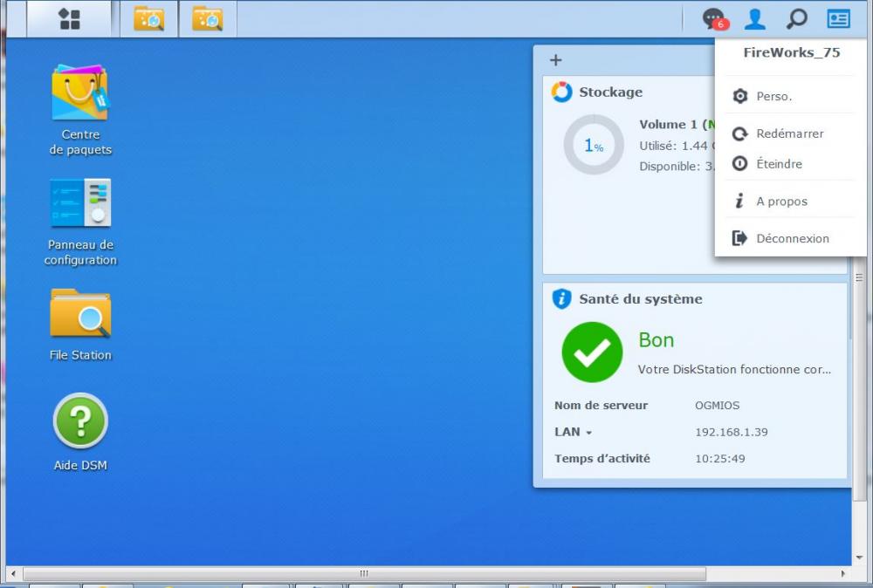Viewport: 873px width, 588px height.
Task: Open the DSM main menu grid
Action: point(69,19)
